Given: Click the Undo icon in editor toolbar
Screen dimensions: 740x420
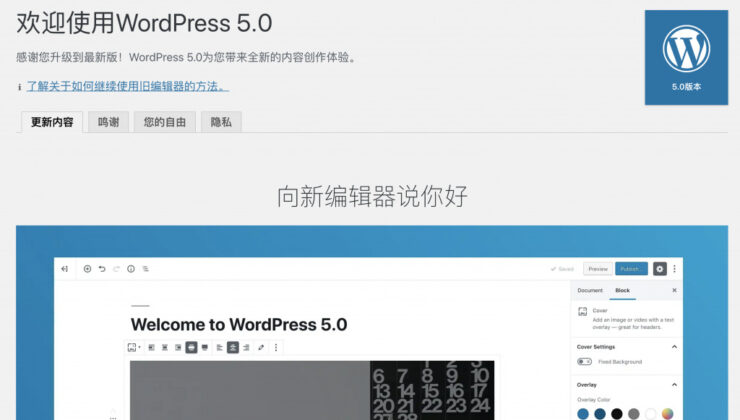Looking at the screenshot, I should click(x=102, y=269).
